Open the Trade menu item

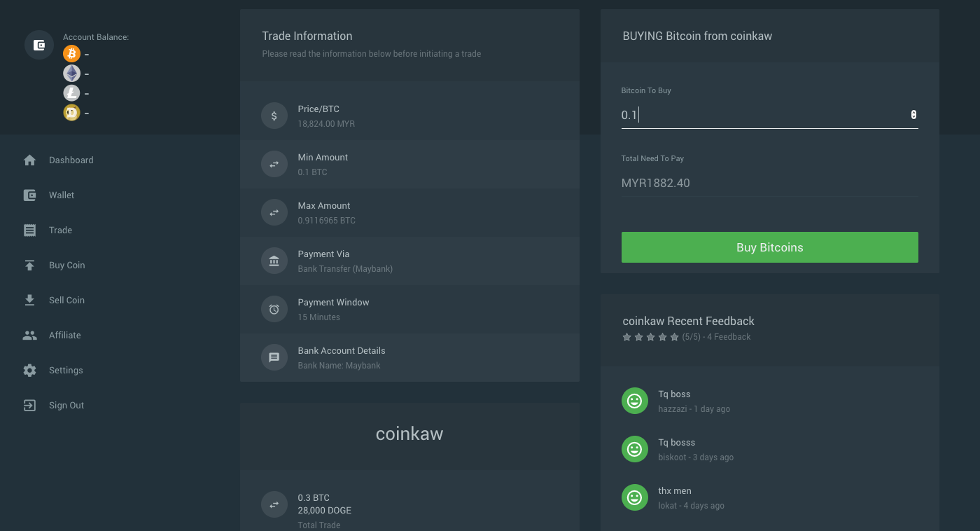60,230
